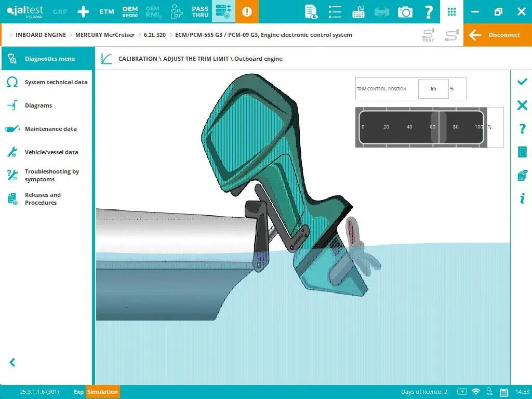This screenshot has height=399, width=532.
Task: Cancel calibration with the X icon
Action: 522,105
